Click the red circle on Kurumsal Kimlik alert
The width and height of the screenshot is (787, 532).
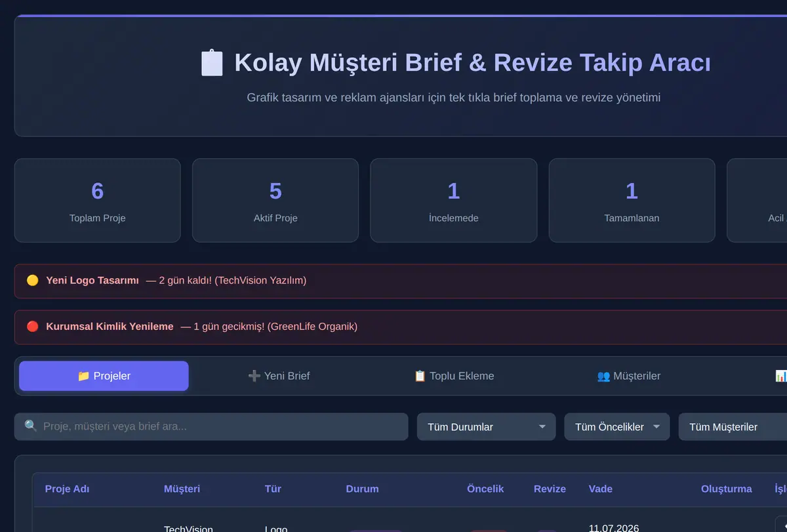pos(32,326)
